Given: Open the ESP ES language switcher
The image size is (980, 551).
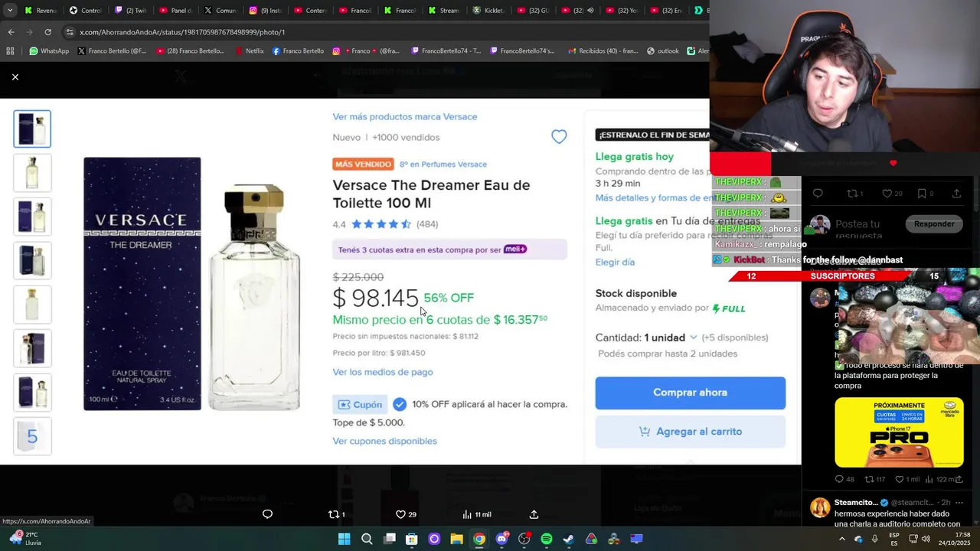Looking at the screenshot, I should point(894,539).
